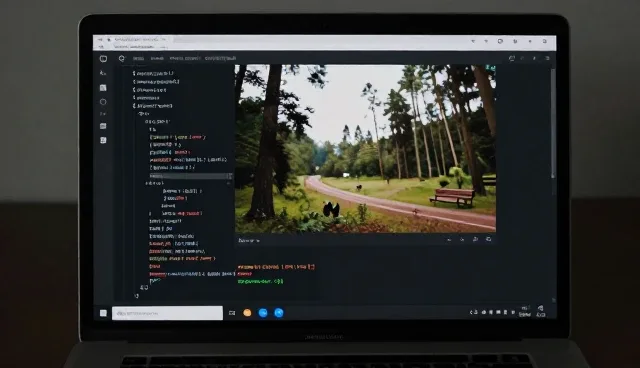Open the blue taskbar icon right of the orange one

[263, 313]
